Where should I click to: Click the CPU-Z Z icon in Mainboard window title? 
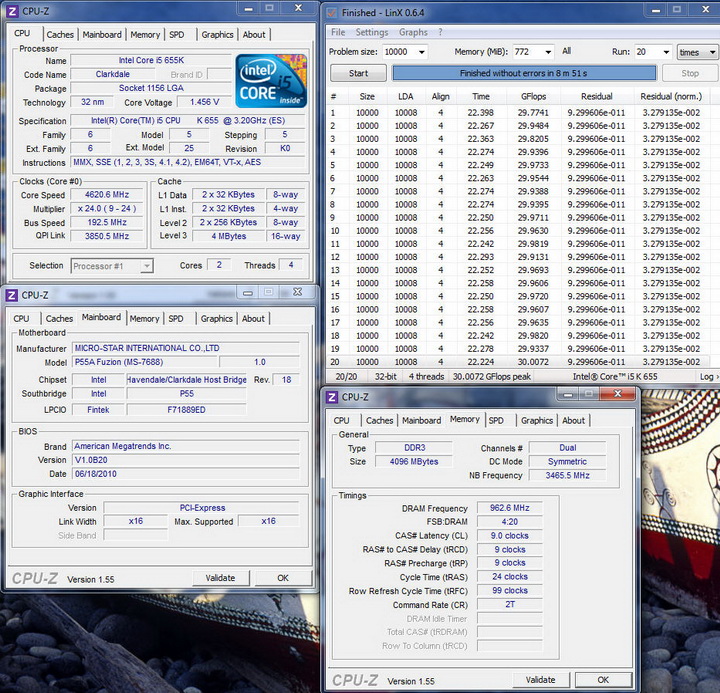click(12, 295)
